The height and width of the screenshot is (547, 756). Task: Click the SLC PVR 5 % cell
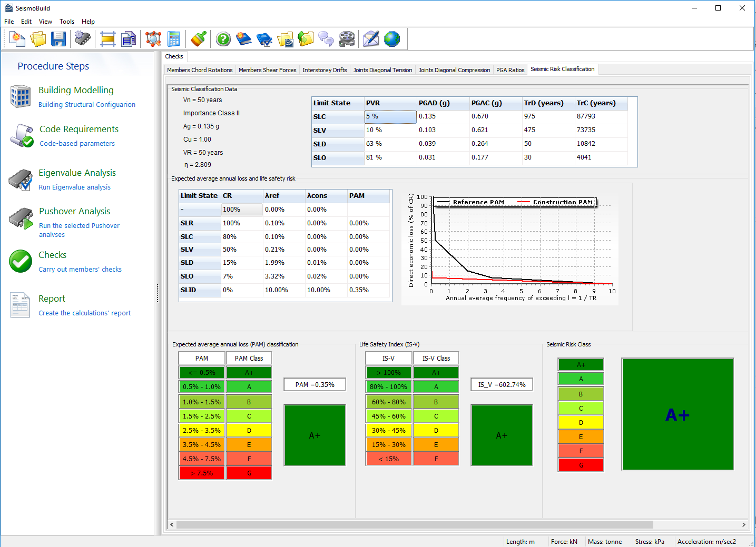390,117
